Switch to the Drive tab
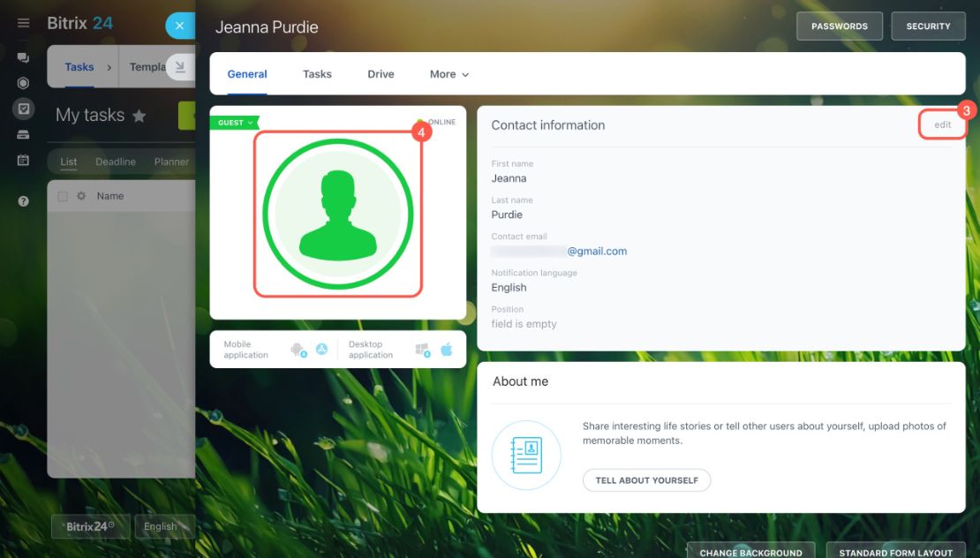980x558 pixels. click(x=381, y=74)
